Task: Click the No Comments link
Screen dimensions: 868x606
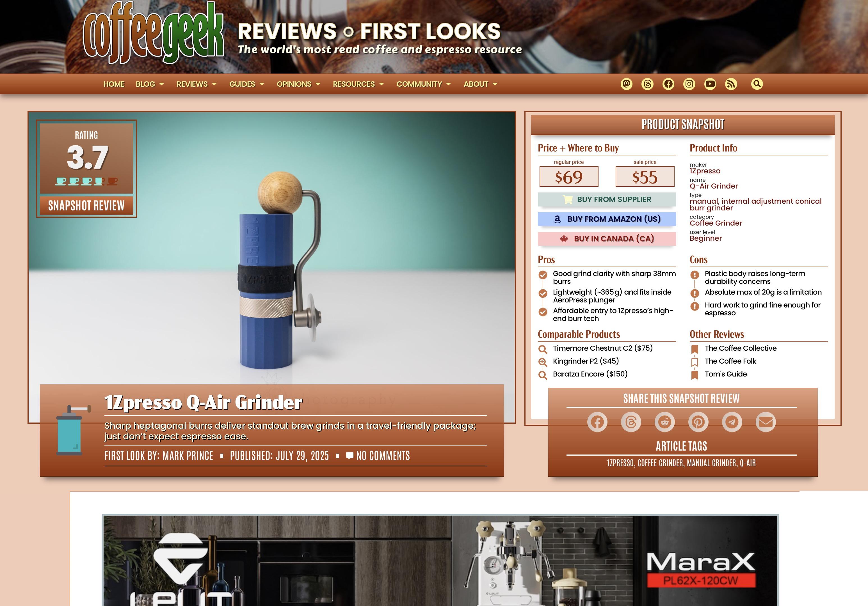Action: pyautogui.click(x=383, y=456)
